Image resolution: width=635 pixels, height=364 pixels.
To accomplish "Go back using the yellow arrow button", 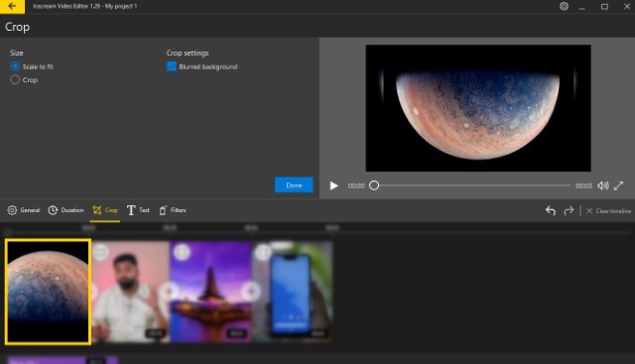I will coord(12,7).
